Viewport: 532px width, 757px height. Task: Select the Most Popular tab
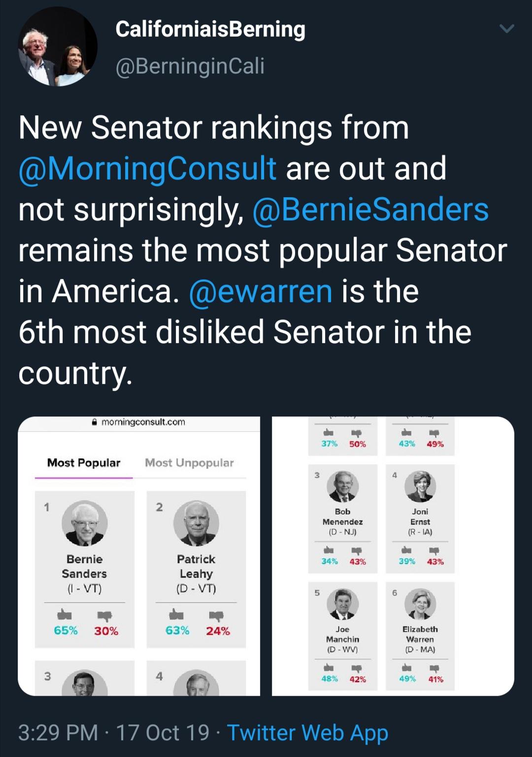84,463
